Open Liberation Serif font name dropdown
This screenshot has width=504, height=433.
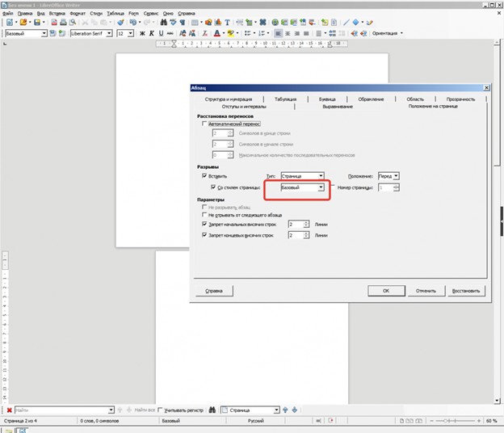[x=109, y=33]
